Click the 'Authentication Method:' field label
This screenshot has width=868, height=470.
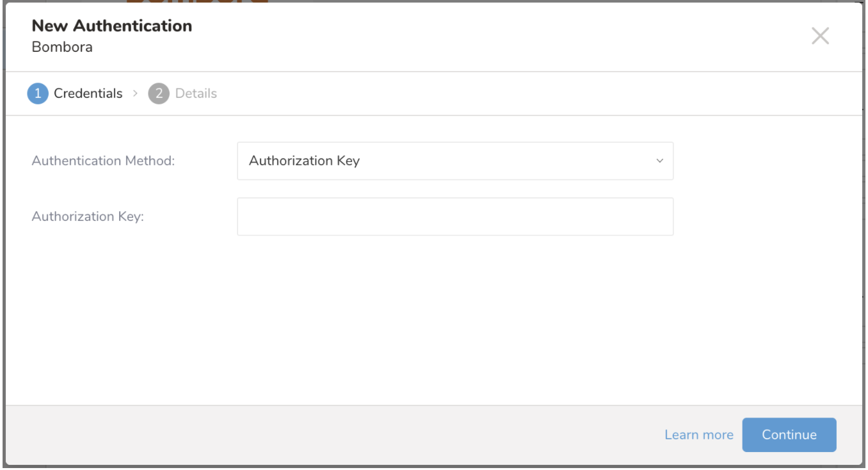[103, 161]
